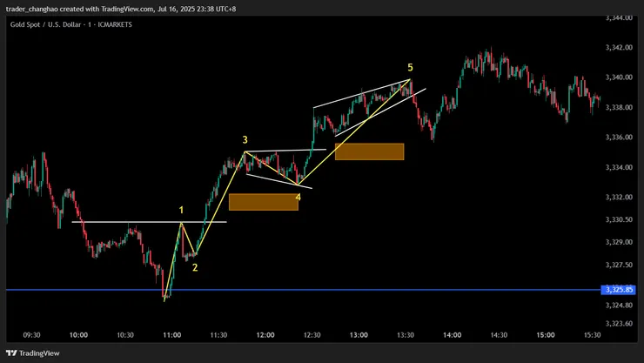
Task: Click the 13:00 time axis label
Action: point(359,335)
